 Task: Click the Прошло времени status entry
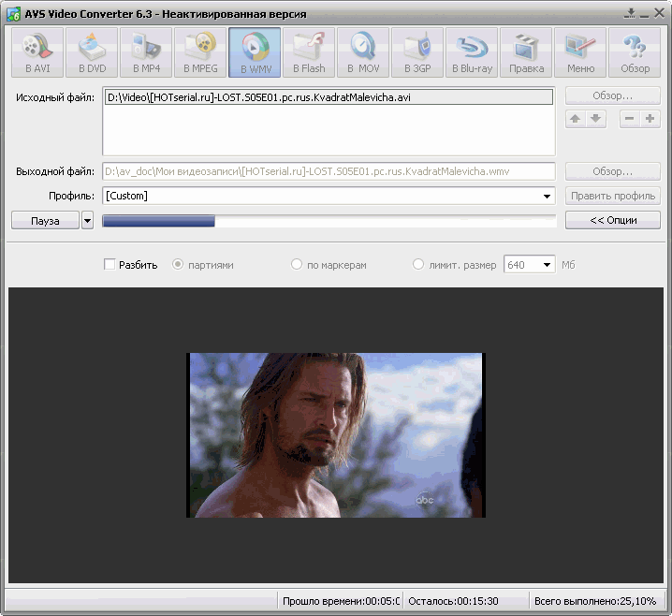[341, 601]
